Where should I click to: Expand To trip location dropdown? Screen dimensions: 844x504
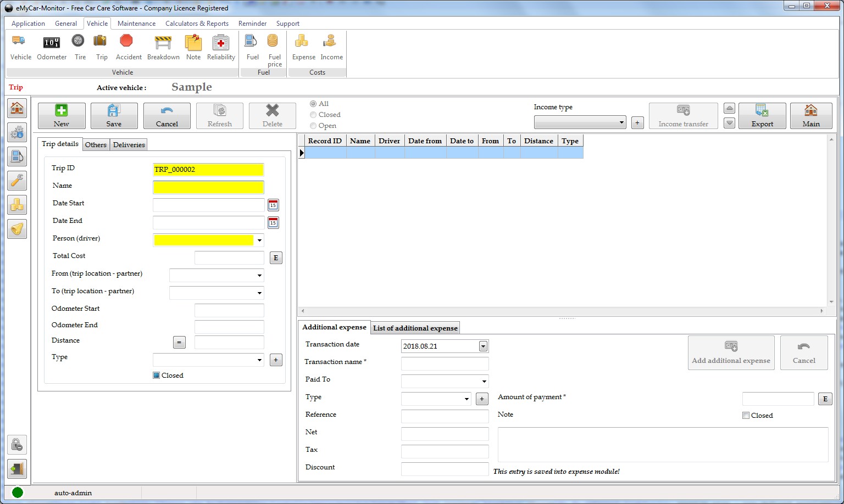(x=259, y=293)
